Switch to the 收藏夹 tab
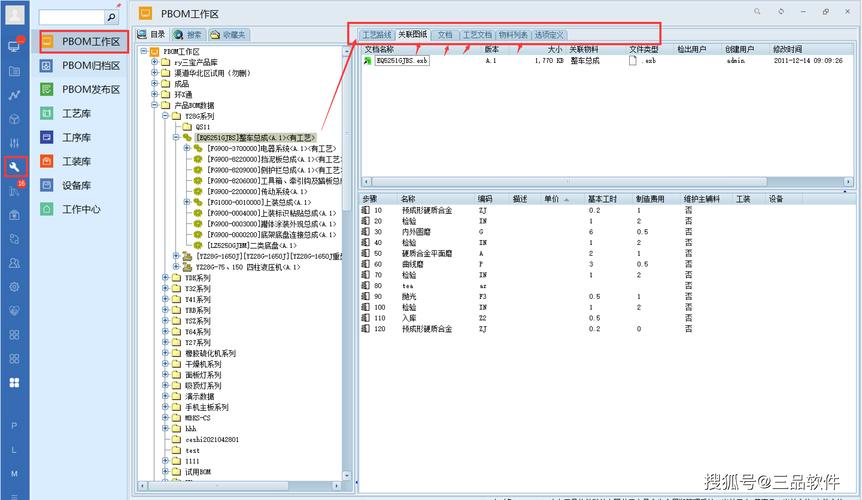This screenshot has width=862, height=500. tap(228, 35)
